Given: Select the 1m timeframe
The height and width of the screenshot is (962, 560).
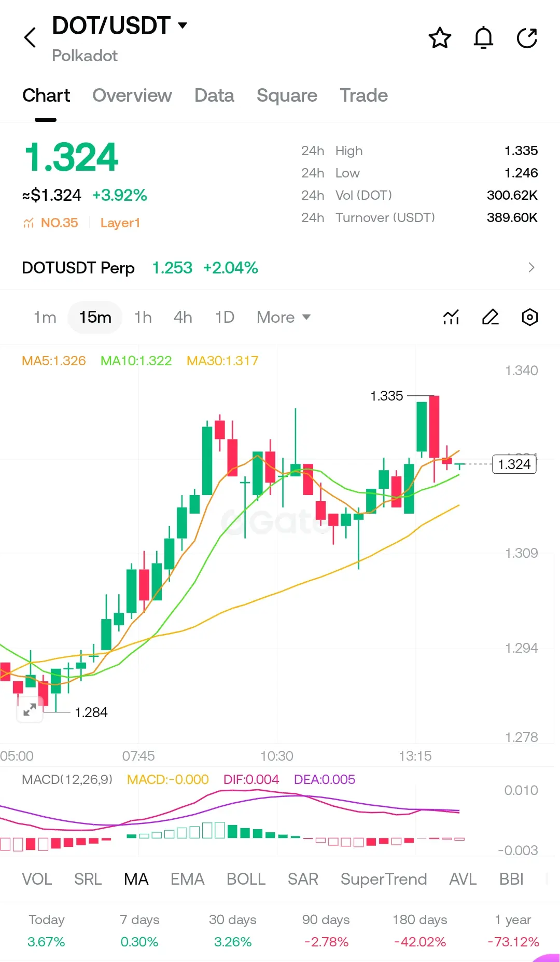Looking at the screenshot, I should point(45,317).
